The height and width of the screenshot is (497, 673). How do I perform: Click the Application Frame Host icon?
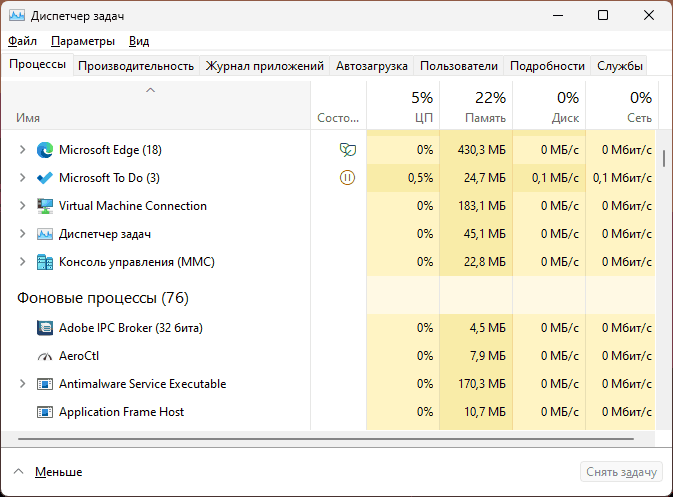[45, 412]
